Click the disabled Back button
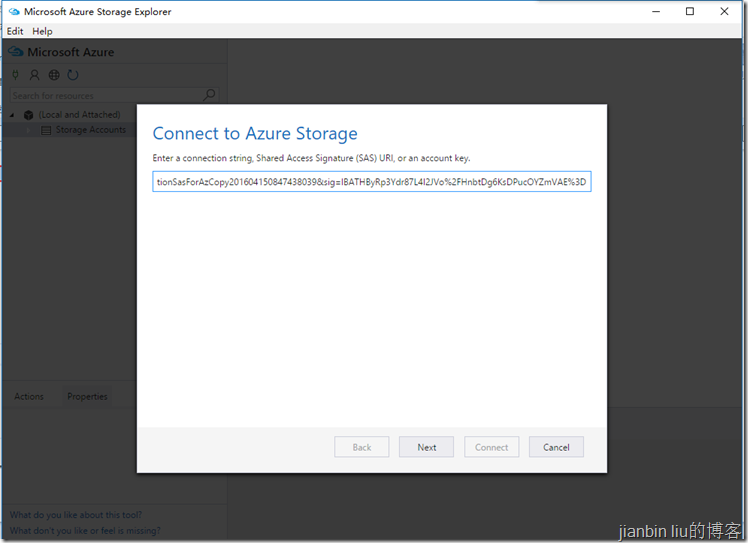 click(x=362, y=447)
